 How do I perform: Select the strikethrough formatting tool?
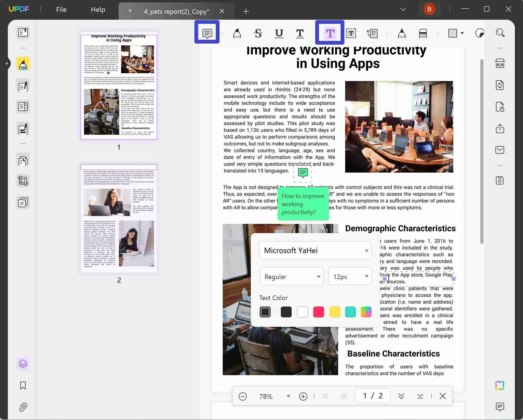[x=258, y=33]
